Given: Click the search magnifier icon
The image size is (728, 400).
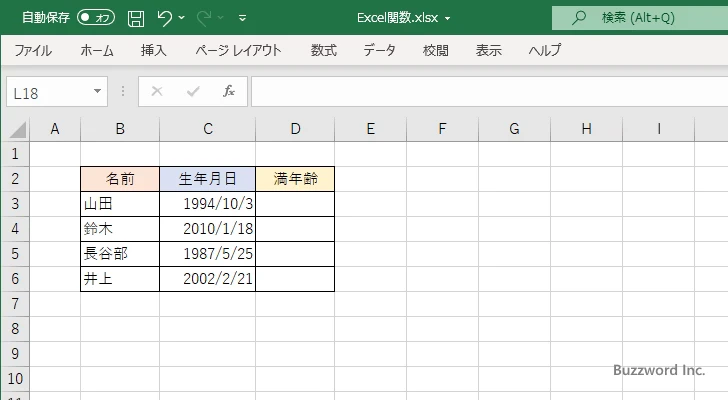Looking at the screenshot, I should tap(578, 18).
